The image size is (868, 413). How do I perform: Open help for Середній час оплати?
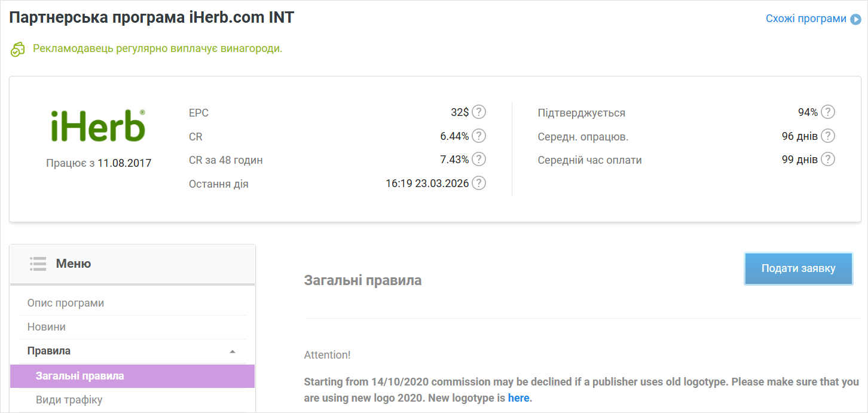tap(827, 160)
